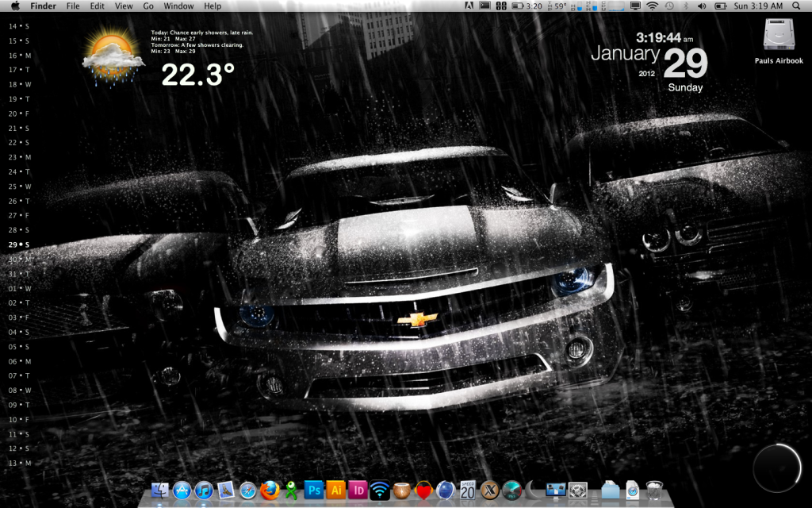
Task: Open the green alien figure app in dock
Action: [x=292, y=490]
